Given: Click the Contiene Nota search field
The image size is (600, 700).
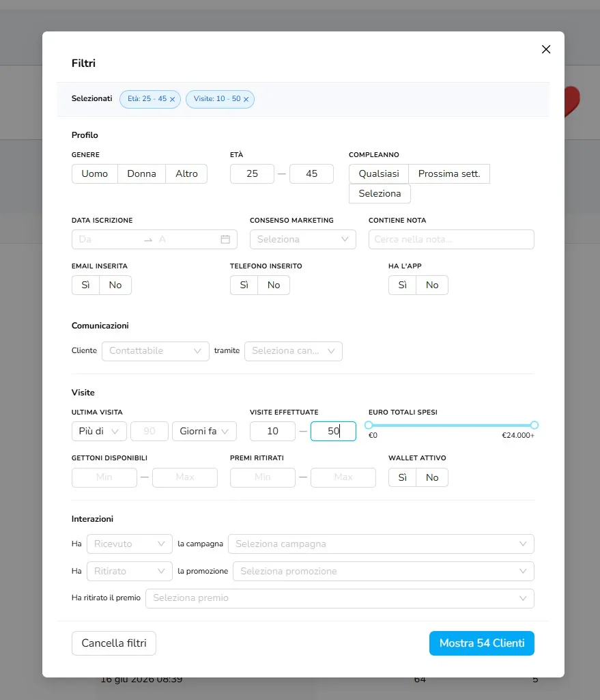Looking at the screenshot, I should coord(451,239).
